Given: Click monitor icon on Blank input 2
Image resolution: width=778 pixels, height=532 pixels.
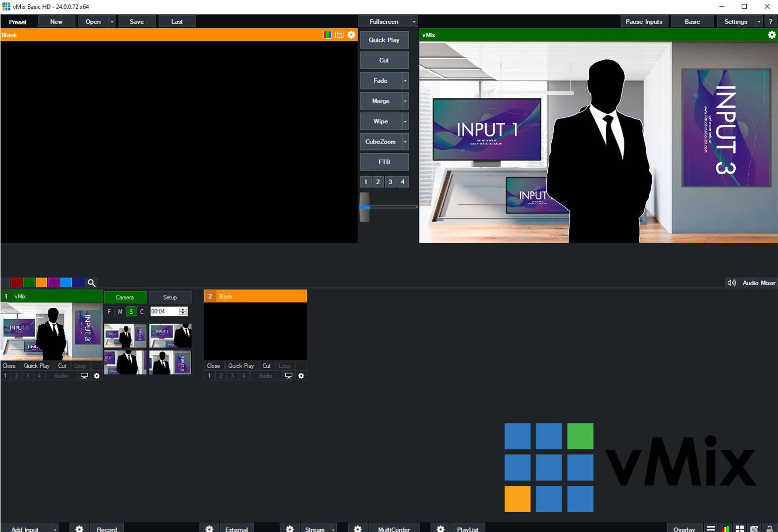Looking at the screenshot, I should (289, 376).
